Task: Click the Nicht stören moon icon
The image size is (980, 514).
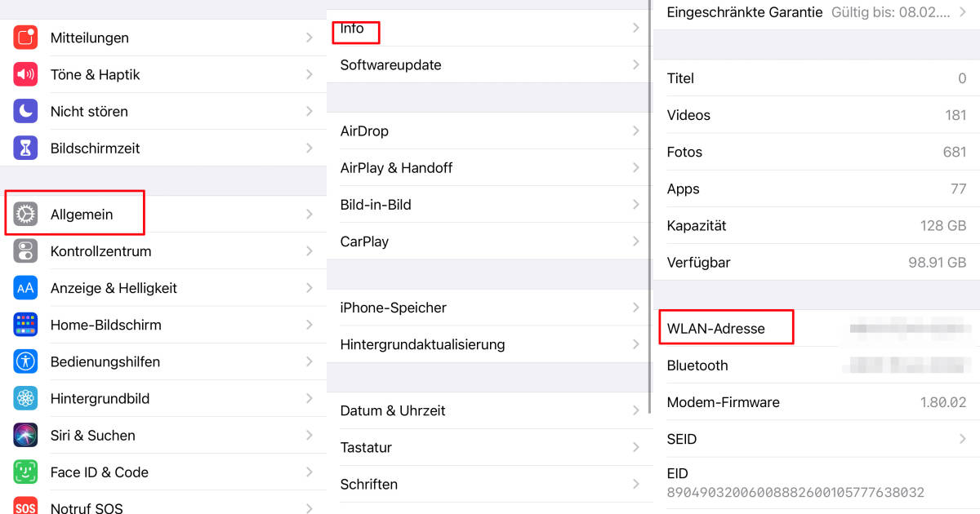Action: pos(25,111)
